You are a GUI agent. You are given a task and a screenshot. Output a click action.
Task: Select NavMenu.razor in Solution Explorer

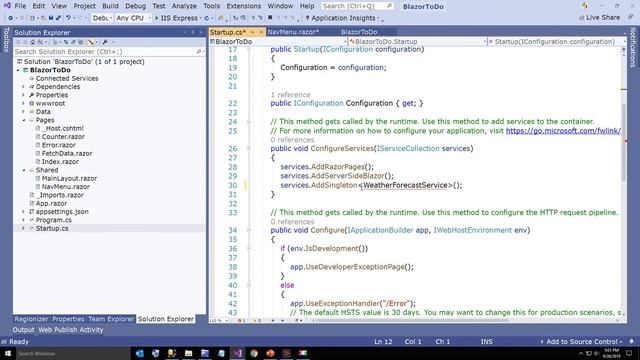[x=65, y=187]
